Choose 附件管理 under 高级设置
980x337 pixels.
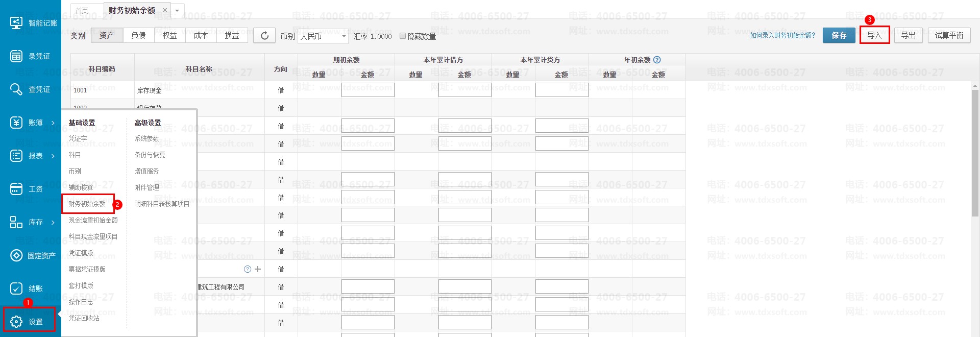click(146, 187)
